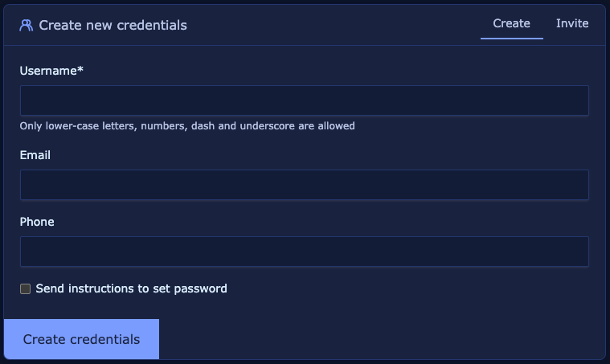Click the required asterisk next to Username
The image size is (610, 364).
80,70
